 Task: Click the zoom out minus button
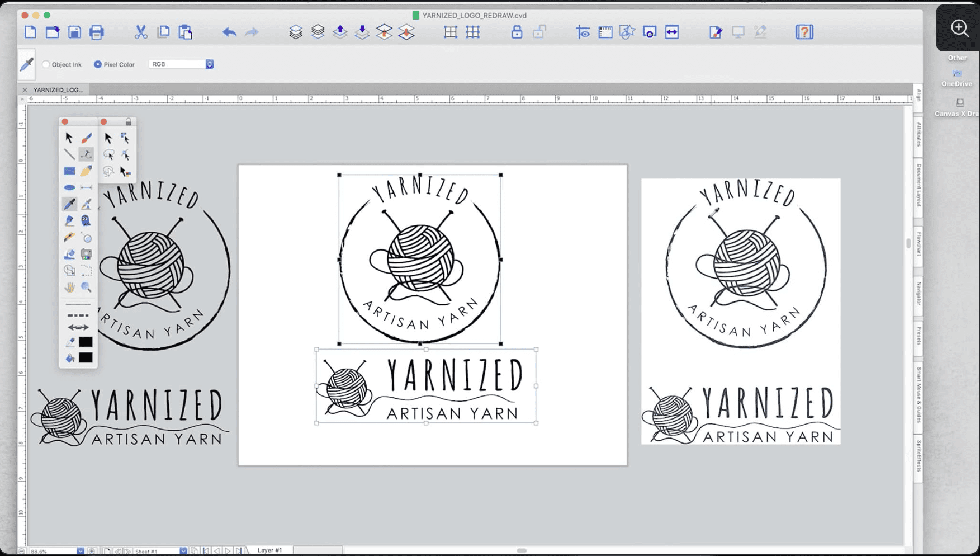21,551
